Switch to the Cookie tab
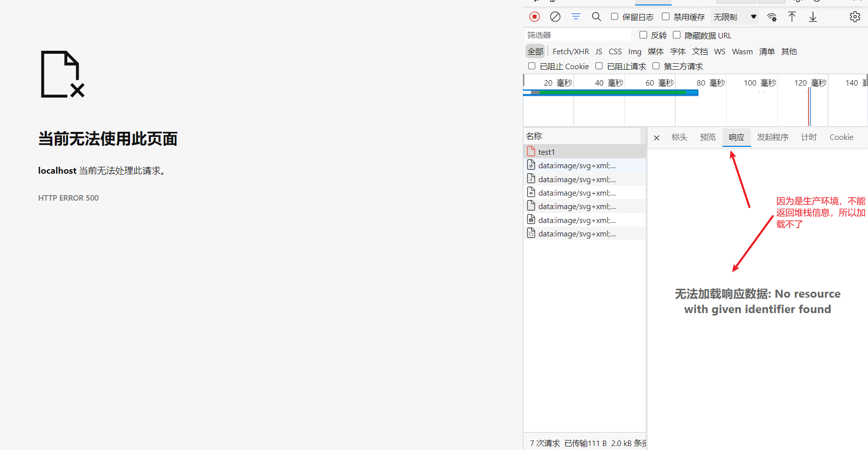The image size is (868, 450). [841, 137]
